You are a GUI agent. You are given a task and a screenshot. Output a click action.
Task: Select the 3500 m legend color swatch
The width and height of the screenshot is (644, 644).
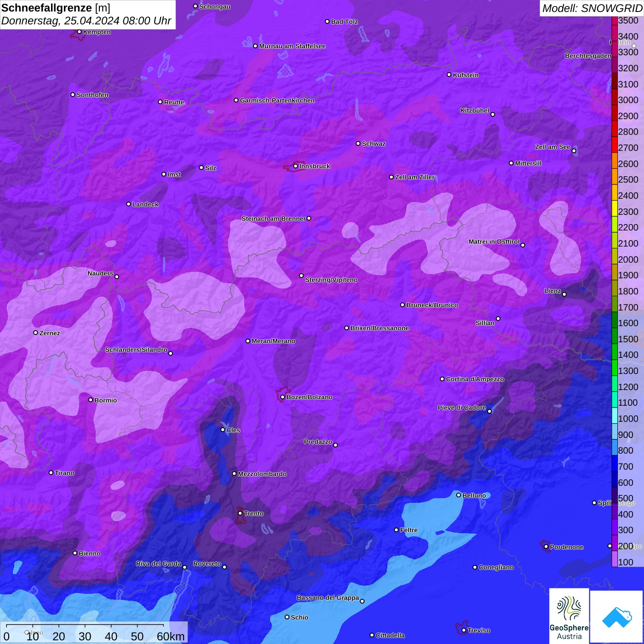tap(615, 20)
